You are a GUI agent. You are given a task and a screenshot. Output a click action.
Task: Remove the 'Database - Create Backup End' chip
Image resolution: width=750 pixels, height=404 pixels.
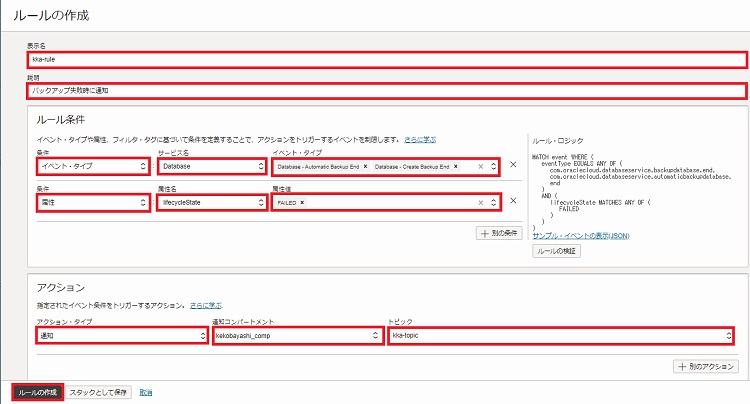456,166
